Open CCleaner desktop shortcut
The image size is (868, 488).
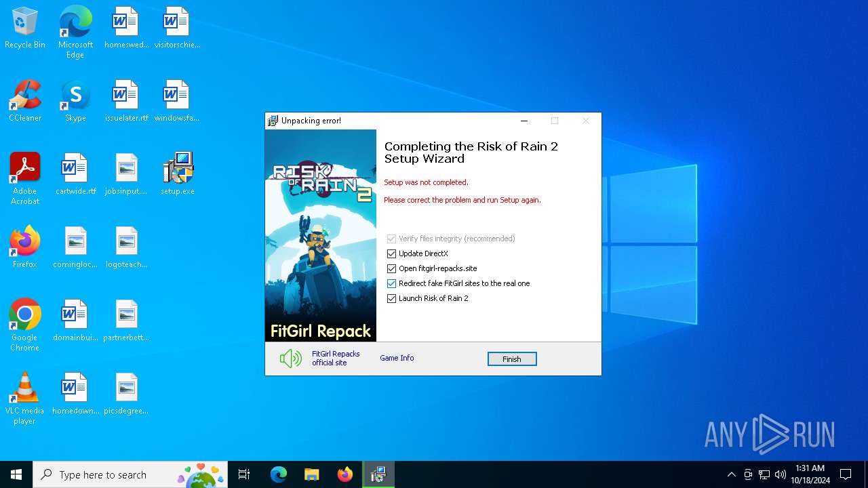tap(25, 101)
